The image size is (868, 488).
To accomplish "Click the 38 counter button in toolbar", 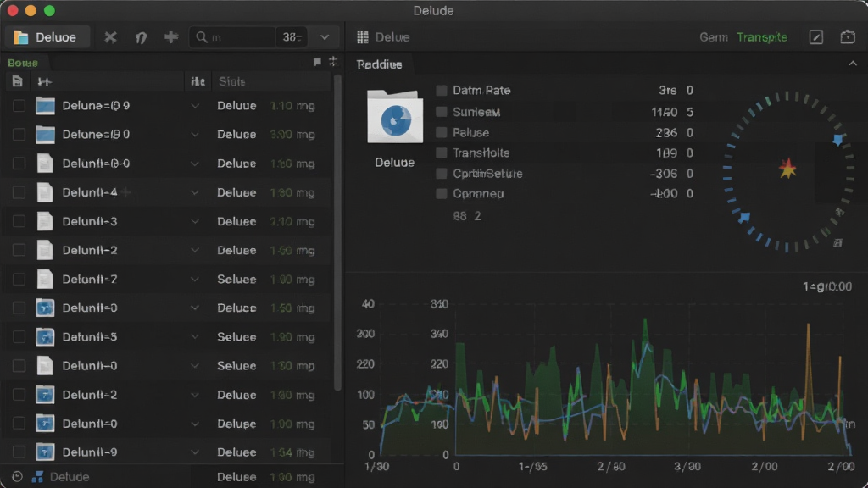I will pos(292,37).
